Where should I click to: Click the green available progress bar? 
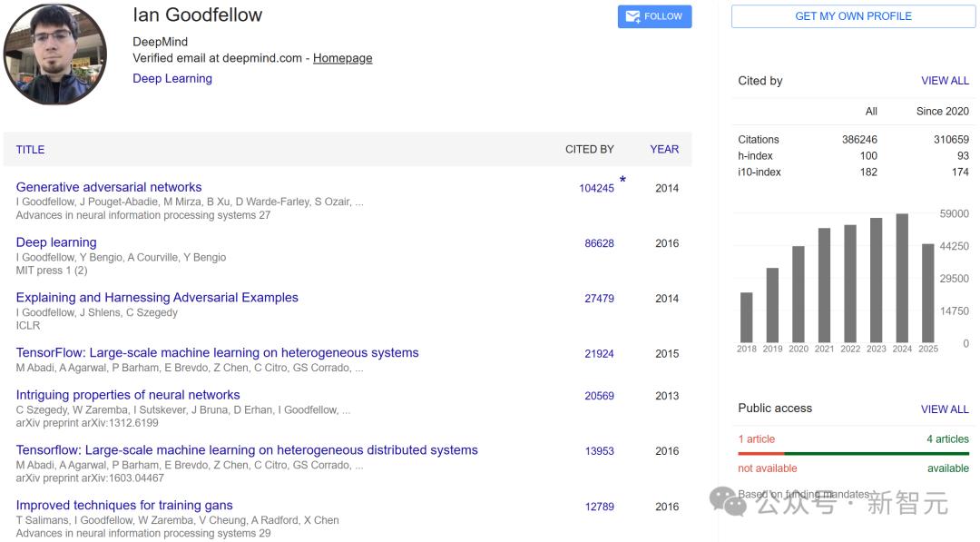pyautogui.click(x=877, y=453)
